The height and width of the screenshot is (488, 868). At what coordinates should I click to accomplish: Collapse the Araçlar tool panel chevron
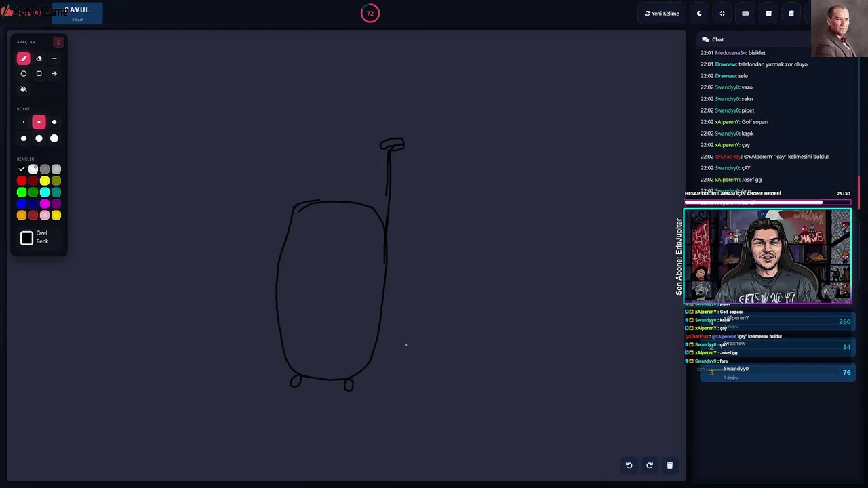[x=58, y=42]
